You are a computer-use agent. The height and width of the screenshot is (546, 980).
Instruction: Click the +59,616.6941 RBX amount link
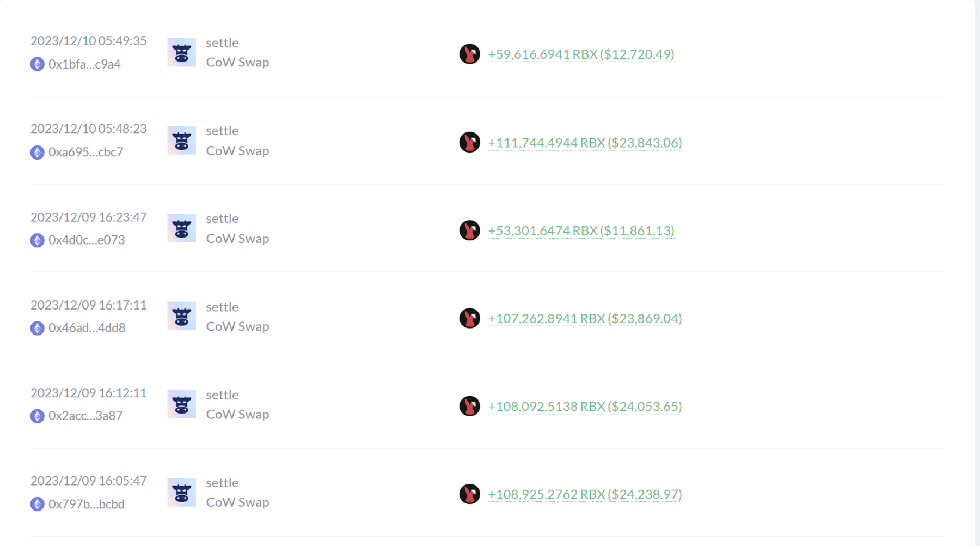click(581, 54)
